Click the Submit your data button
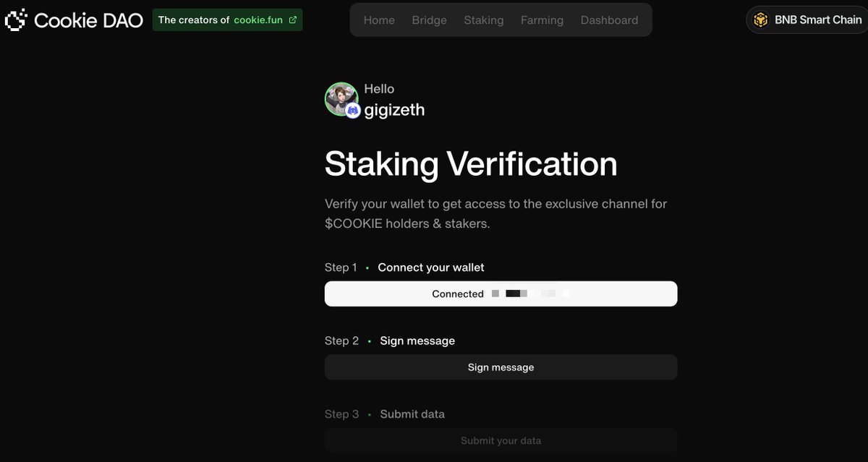 point(501,440)
